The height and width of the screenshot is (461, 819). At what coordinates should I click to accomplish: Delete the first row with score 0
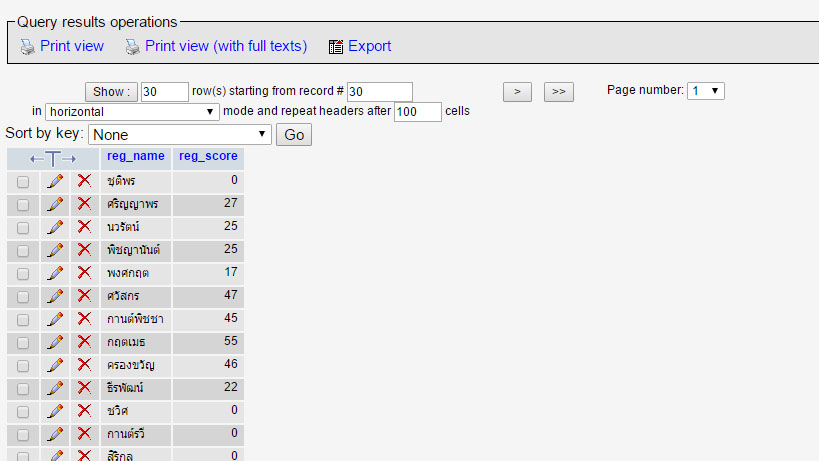point(84,181)
